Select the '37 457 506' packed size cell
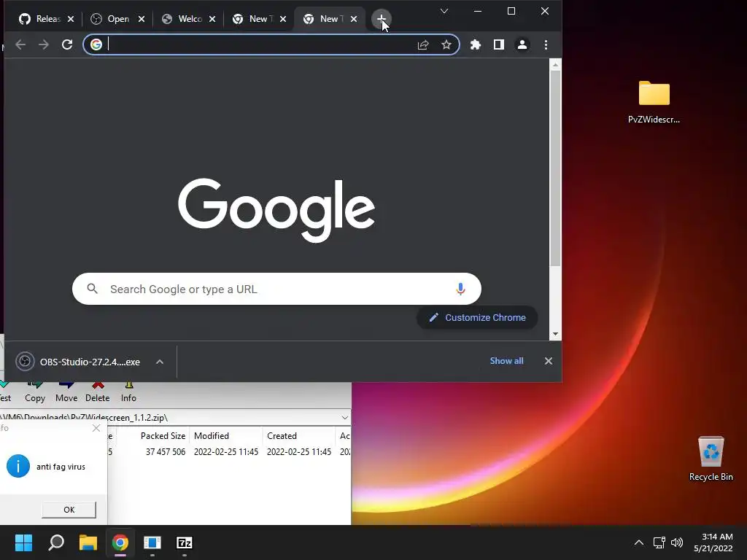The height and width of the screenshot is (560, 747). [x=166, y=452]
